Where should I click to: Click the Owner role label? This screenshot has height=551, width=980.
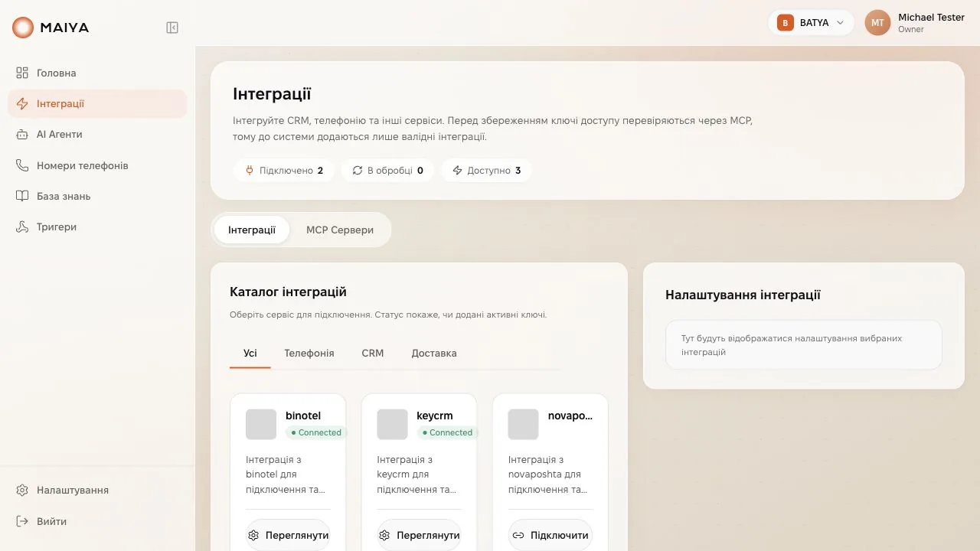tap(911, 30)
